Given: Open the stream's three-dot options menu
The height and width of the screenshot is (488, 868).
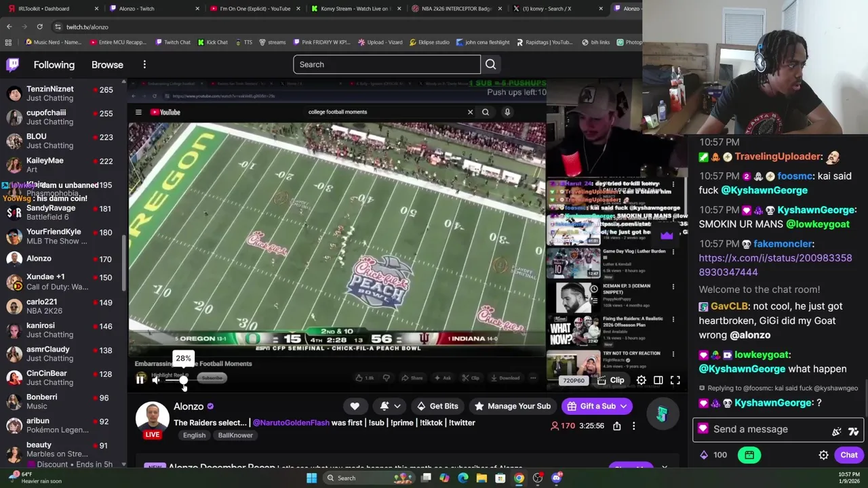Looking at the screenshot, I should click(634, 426).
